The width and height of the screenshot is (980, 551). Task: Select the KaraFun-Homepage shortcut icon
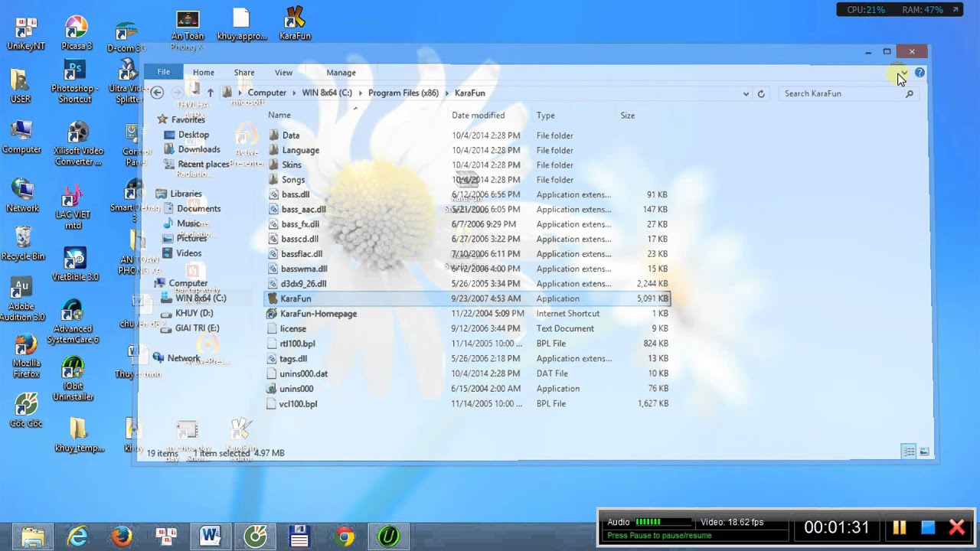tap(272, 314)
